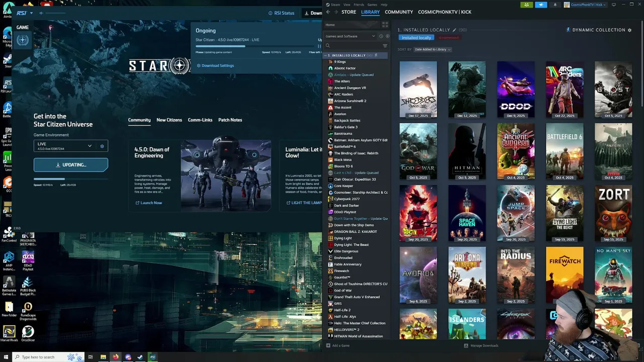
Task: Select HELLDIVERS 2 in the library list
Action: [x=347, y=330]
